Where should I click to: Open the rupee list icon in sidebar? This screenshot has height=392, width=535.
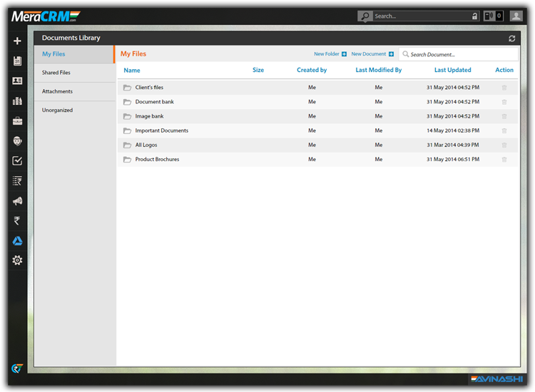point(17,180)
